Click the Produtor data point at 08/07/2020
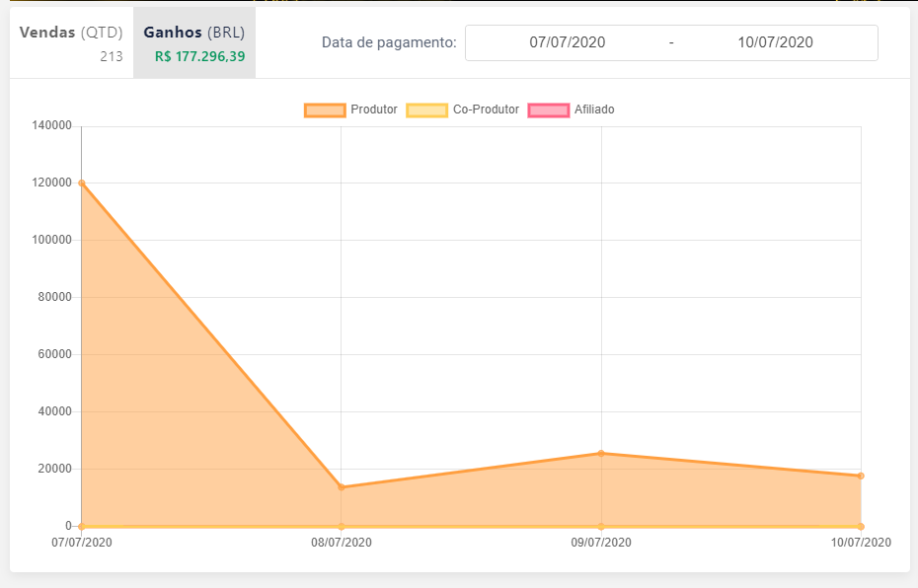The height and width of the screenshot is (588, 918). click(x=342, y=486)
